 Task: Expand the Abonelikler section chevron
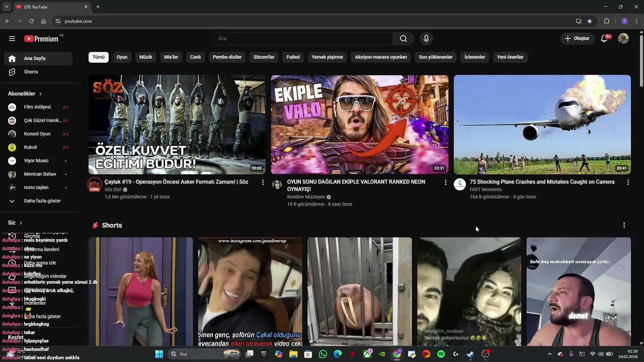[41, 94]
